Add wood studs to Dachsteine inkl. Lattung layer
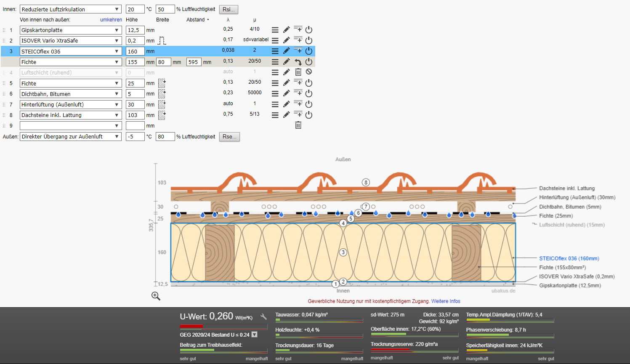Viewport: 630px width, 364px height. pos(162,115)
